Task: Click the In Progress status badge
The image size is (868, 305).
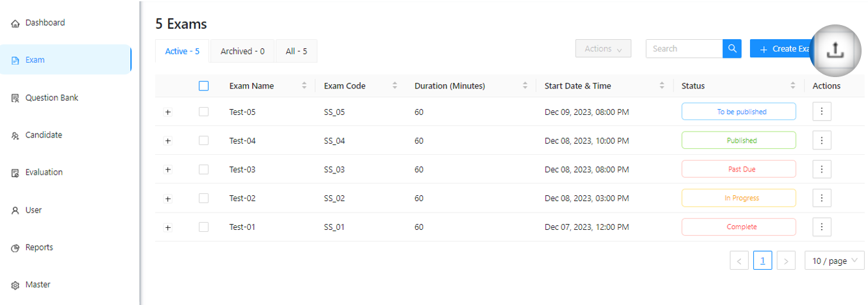Action: click(738, 198)
